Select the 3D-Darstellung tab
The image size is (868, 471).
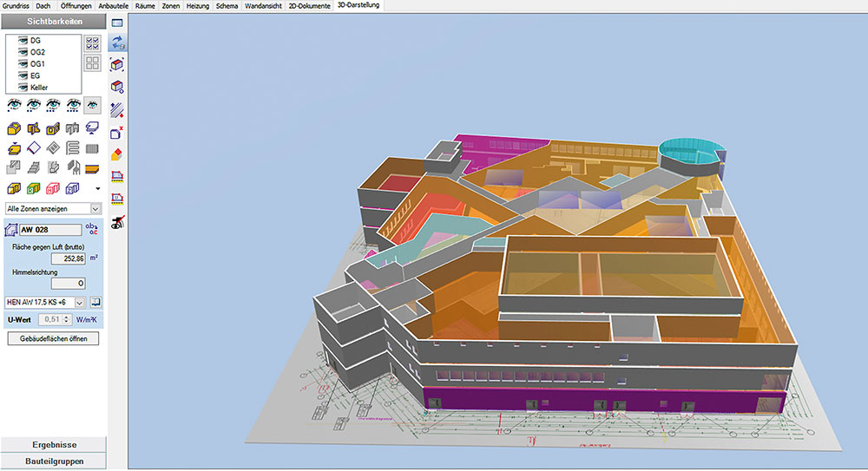click(358, 5)
